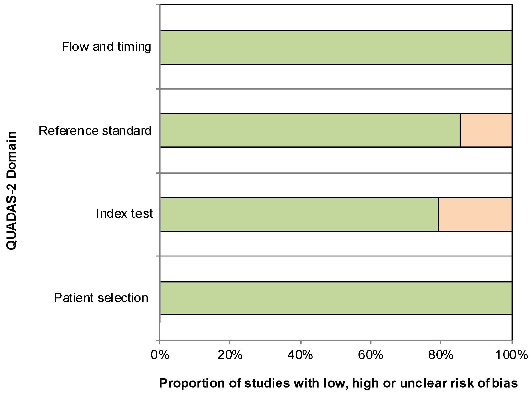Click the "Proportion of studies" horizontal axis title
Screen dimensions: 532x394
pyautogui.click(x=338, y=384)
